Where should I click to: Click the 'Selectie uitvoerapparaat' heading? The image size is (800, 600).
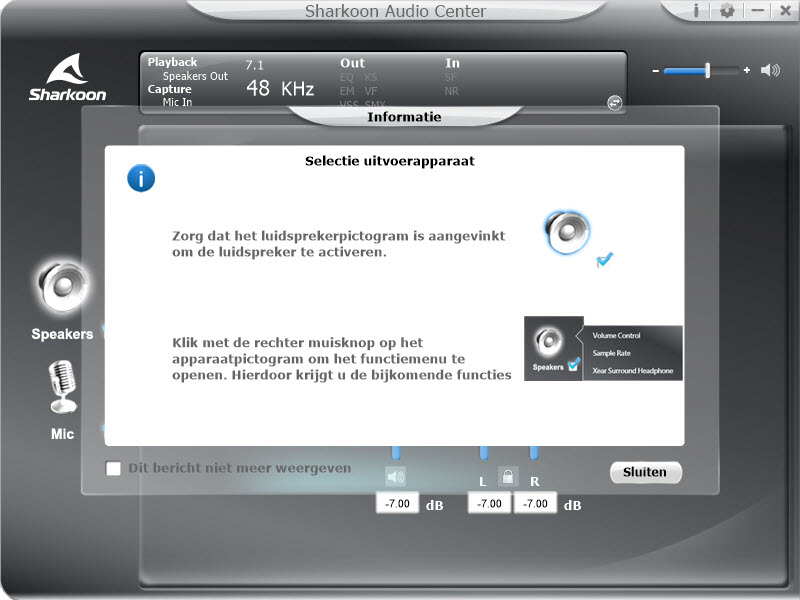(x=390, y=161)
